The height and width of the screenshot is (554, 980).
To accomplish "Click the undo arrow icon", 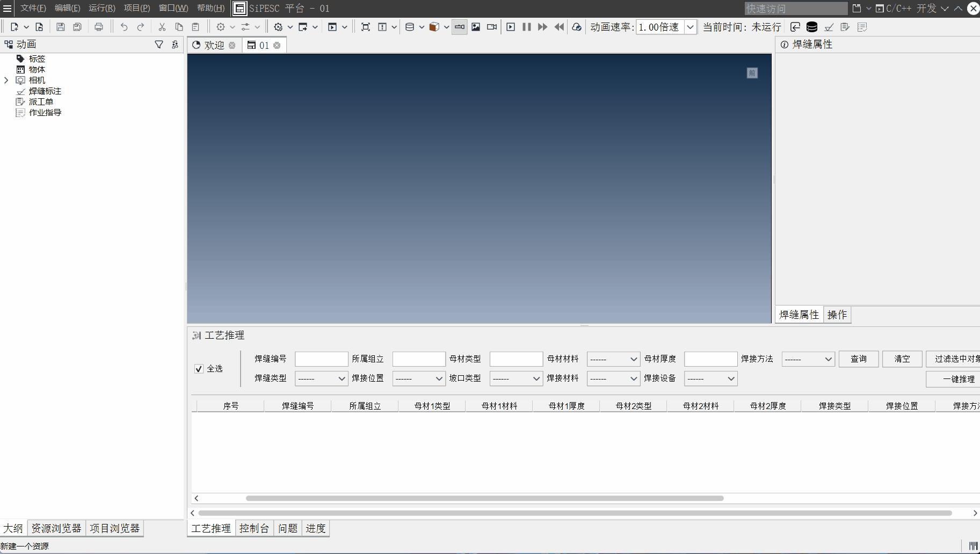I will click(x=124, y=27).
